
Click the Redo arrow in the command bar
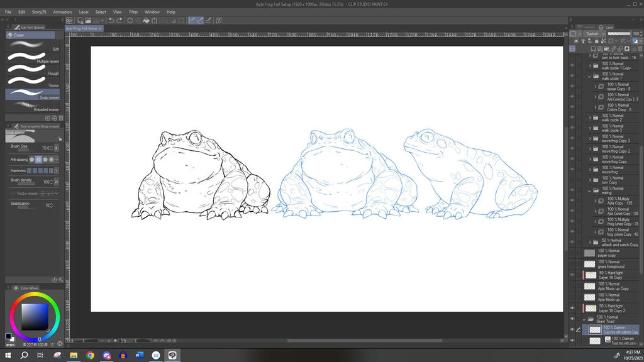[119, 20]
